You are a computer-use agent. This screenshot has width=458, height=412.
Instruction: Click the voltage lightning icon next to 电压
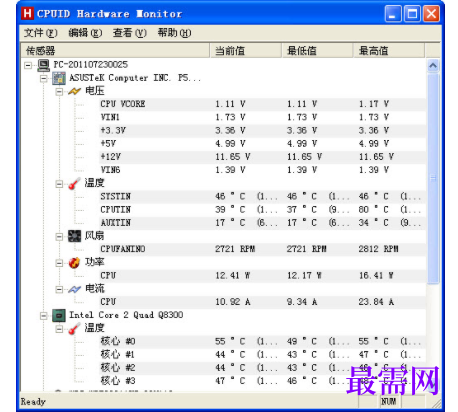click(x=75, y=91)
